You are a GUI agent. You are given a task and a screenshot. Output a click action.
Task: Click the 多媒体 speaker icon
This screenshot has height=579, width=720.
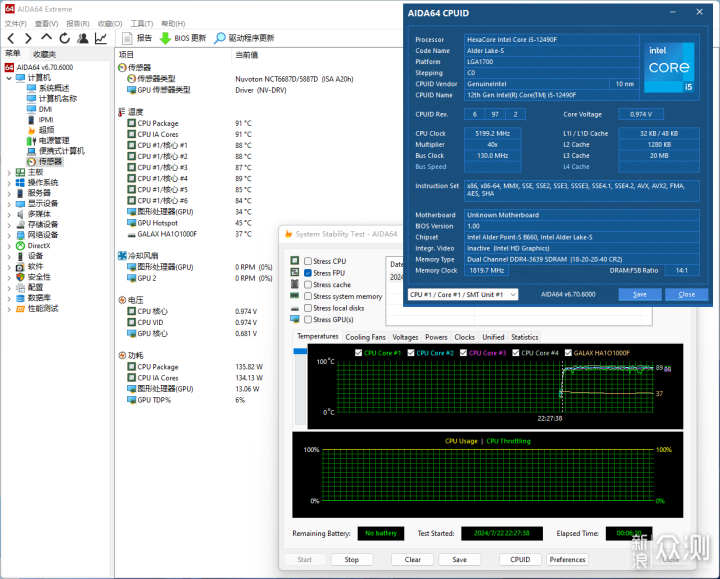[20, 214]
